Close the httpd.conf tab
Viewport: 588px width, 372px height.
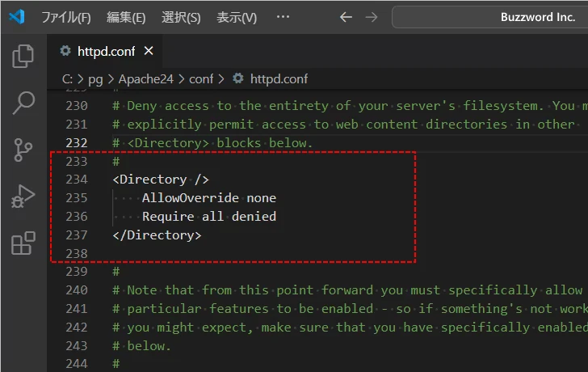tap(149, 51)
